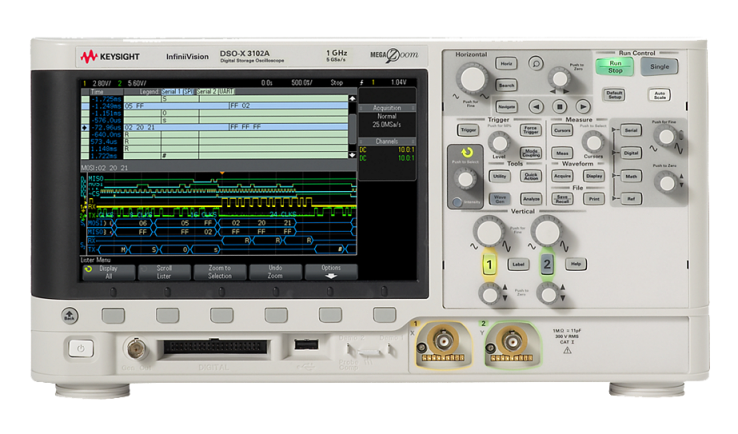Push the Quick Action key
Viewport: 738px width, 434px height.
pos(530,176)
